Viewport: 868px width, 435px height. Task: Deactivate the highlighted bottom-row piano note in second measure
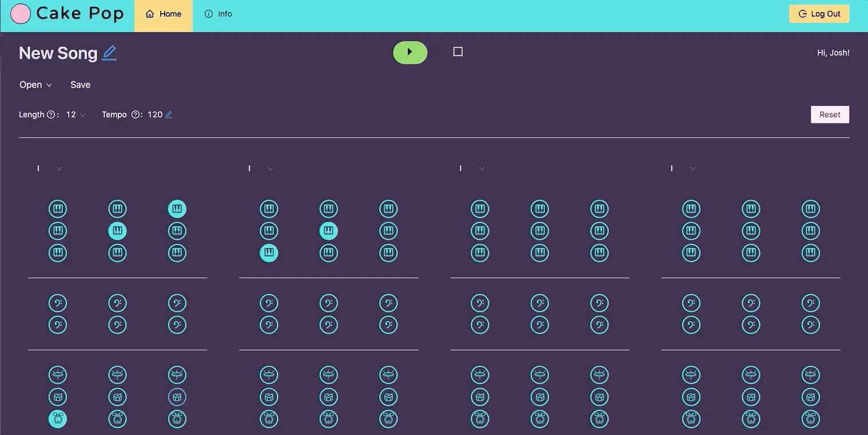269,252
